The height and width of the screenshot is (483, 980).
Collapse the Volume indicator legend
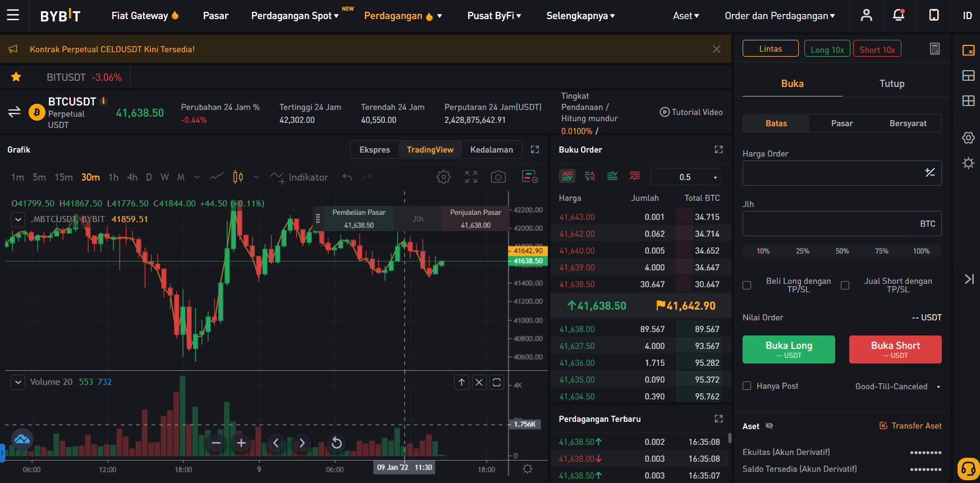pyautogui.click(x=19, y=382)
